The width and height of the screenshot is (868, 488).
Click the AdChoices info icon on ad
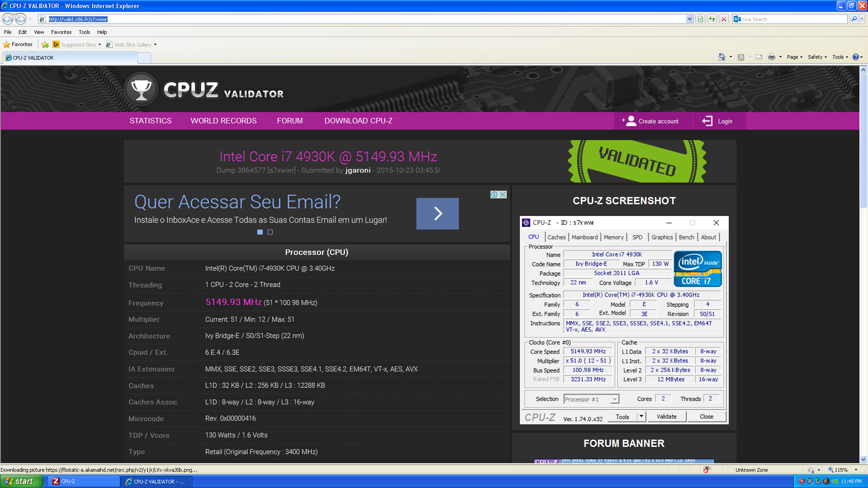pos(495,194)
